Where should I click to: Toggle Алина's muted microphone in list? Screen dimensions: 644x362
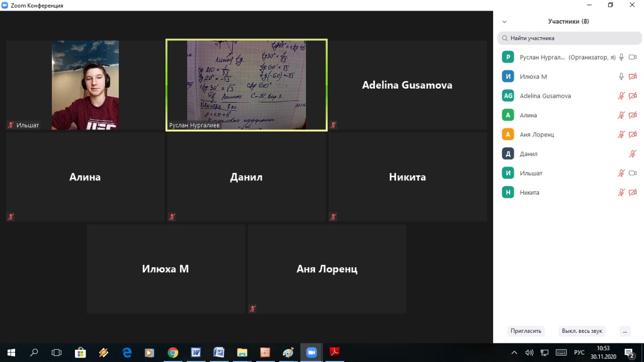(621, 115)
